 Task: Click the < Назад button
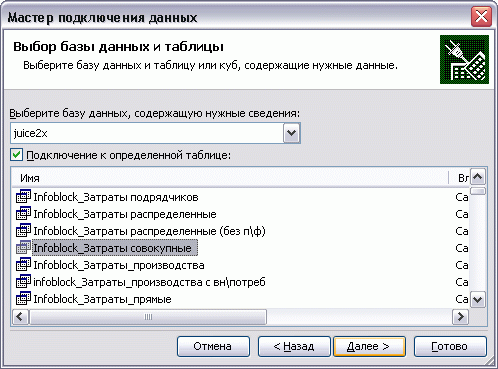(294, 346)
